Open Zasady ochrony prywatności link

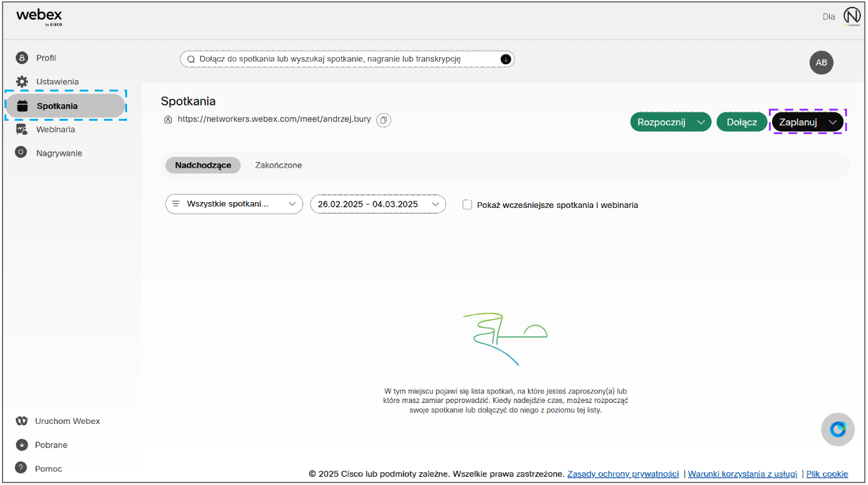623,474
